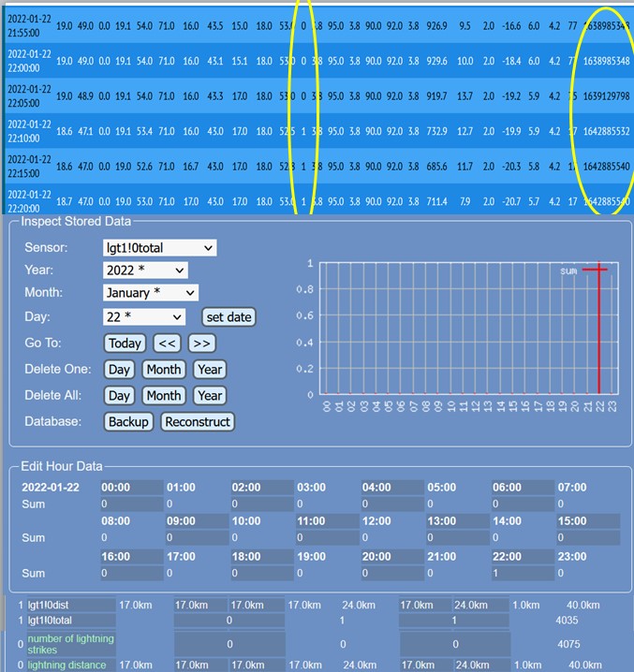Viewport: 634px width, 672px height.
Task: Edit the Sum field under 06:00
Action: coord(523,504)
